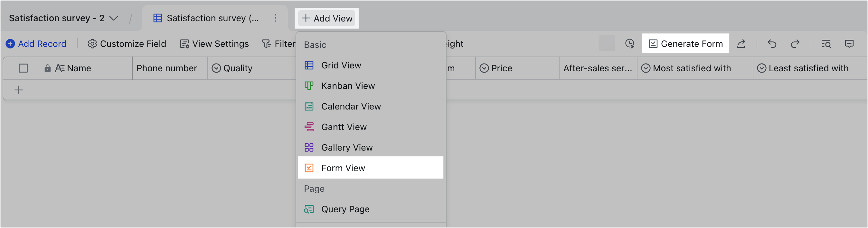This screenshot has width=868, height=228.
Task: Select the share icon in the toolbar
Action: click(741, 43)
